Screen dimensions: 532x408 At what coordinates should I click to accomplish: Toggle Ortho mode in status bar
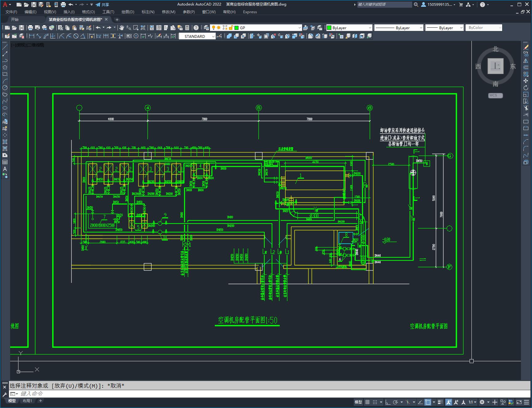pyautogui.click(x=388, y=402)
